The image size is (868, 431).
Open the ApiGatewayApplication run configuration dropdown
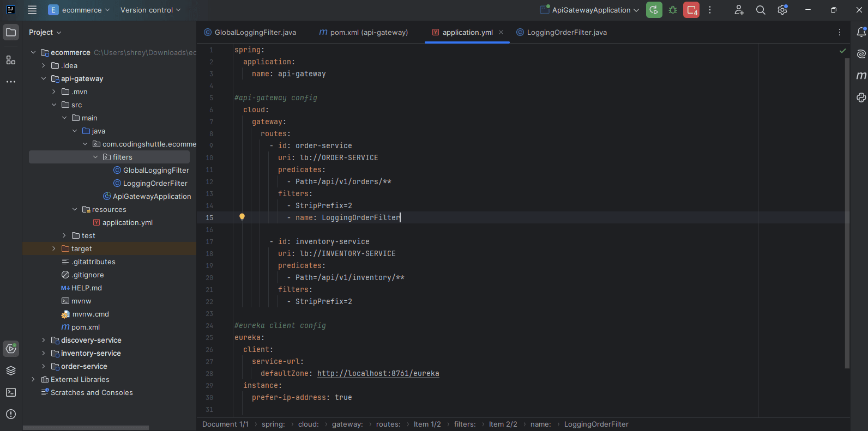click(589, 10)
